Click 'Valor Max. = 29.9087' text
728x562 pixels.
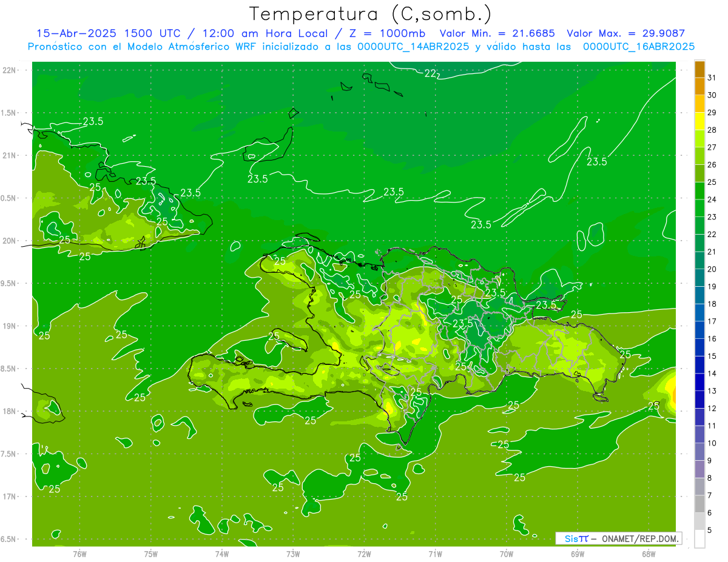tap(625, 33)
